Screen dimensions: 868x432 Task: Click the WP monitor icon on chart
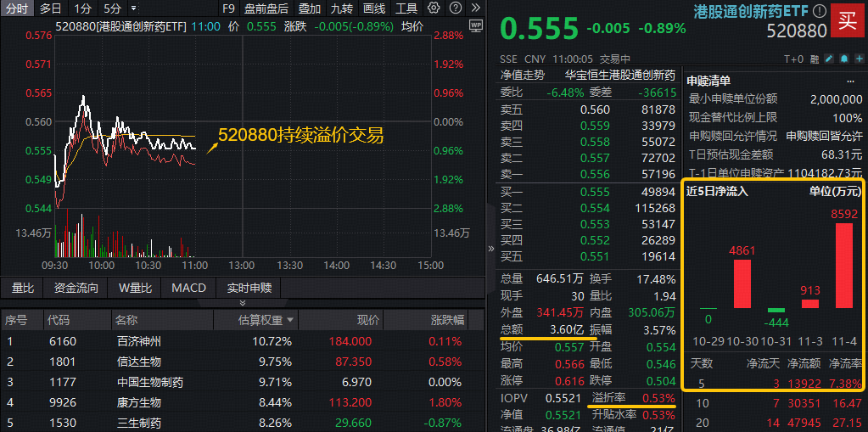pyautogui.click(x=475, y=25)
